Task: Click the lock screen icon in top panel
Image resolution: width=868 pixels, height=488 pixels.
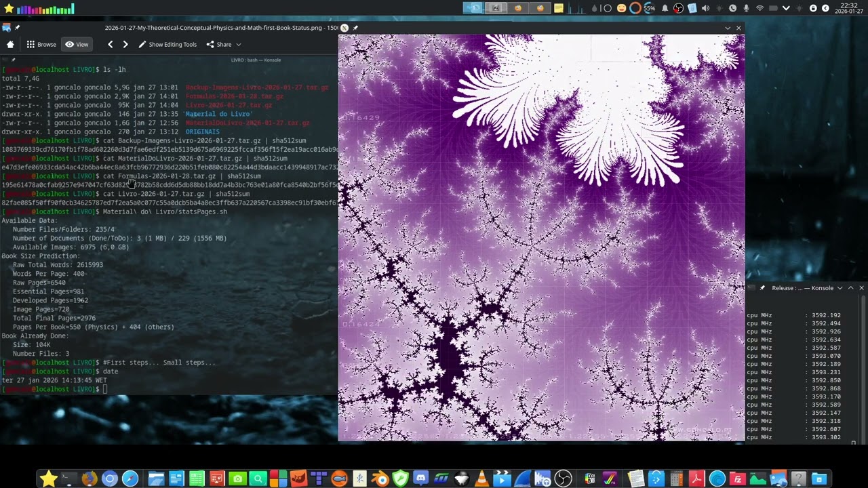Action: tap(813, 8)
